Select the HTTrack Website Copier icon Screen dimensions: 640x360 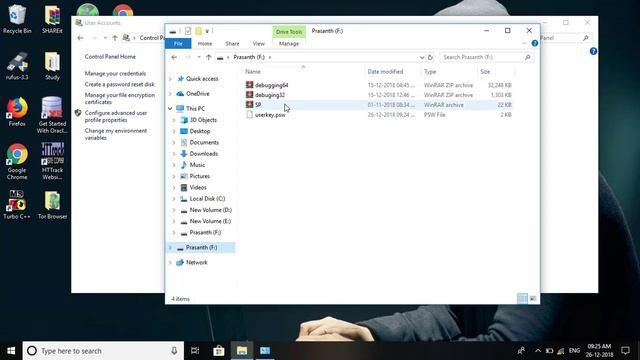(x=52, y=162)
